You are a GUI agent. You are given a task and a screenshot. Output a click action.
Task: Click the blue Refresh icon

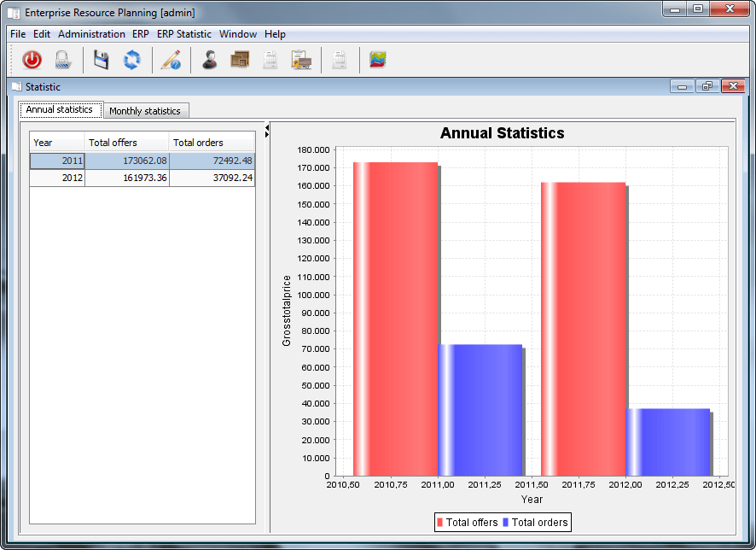pyautogui.click(x=132, y=60)
